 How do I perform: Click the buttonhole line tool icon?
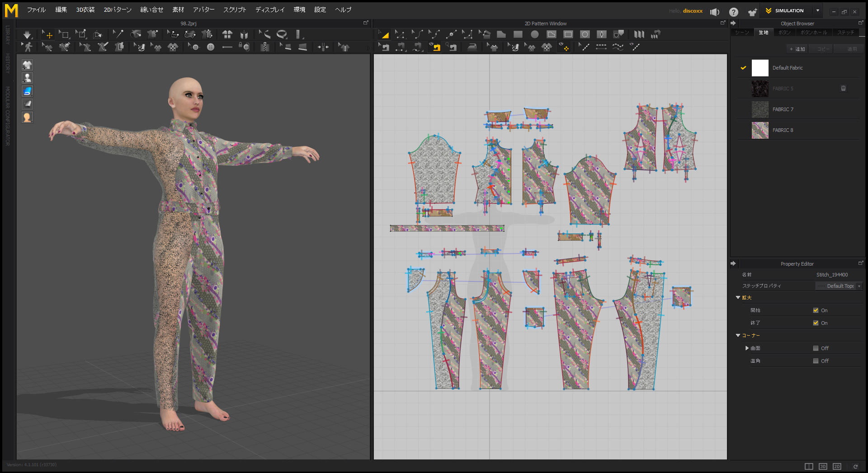(x=227, y=47)
